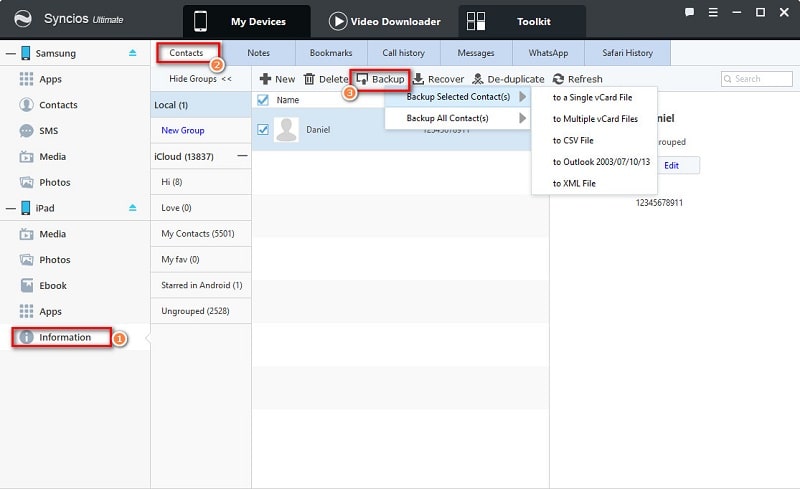Uncheck the Daniel contact checkbox
800x489 pixels.
coord(263,129)
